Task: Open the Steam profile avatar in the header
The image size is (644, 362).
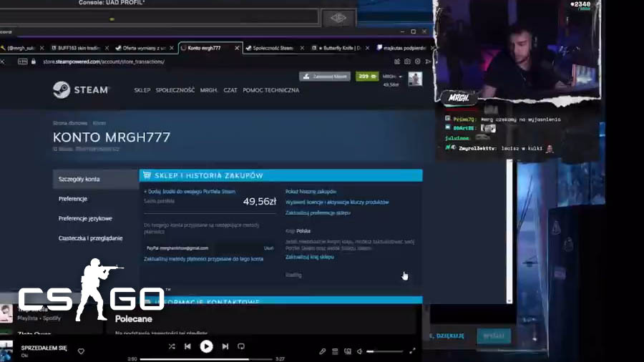Action: (x=415, y=79)
